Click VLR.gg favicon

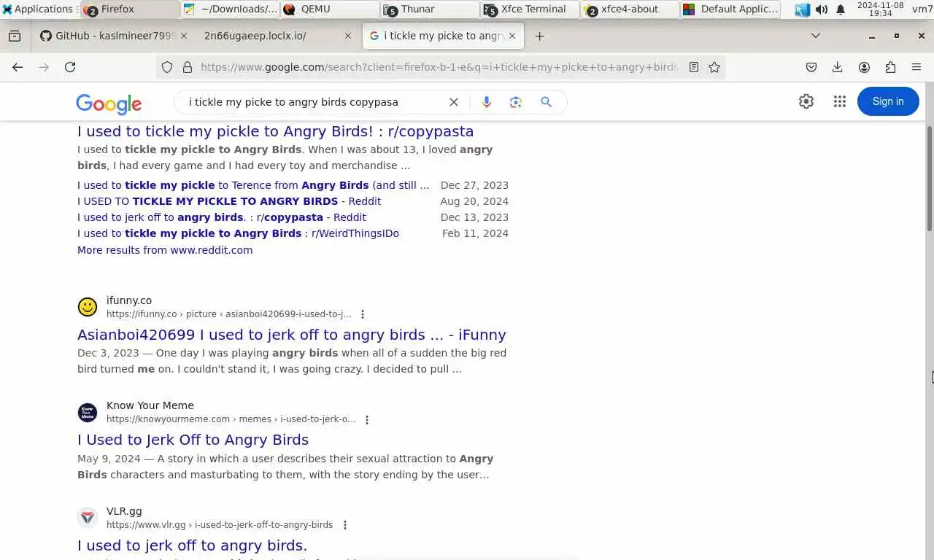(88, 518)
